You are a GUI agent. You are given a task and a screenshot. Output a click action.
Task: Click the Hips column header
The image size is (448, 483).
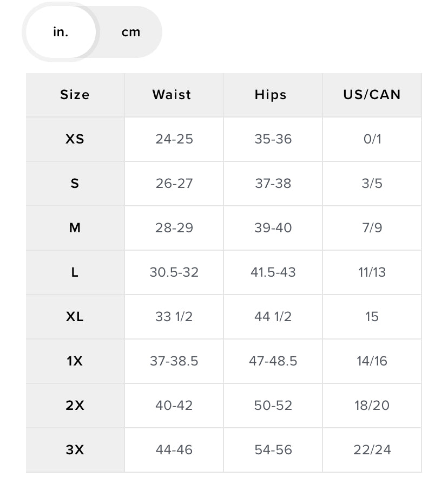271,95
